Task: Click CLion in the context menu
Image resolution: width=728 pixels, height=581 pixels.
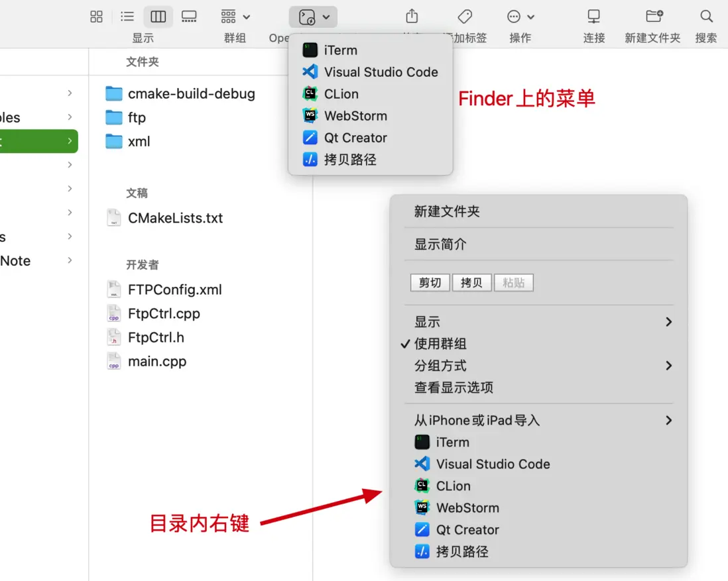Action: [538, 486]
